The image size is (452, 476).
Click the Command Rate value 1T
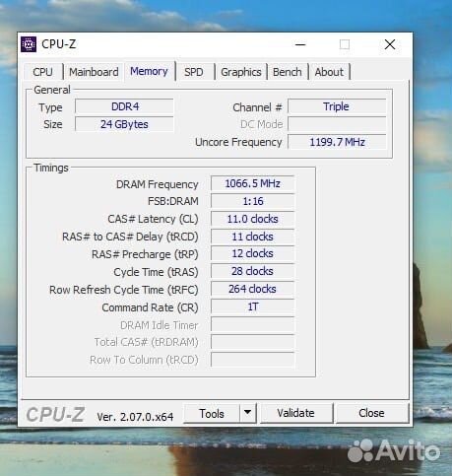[252, 306]
